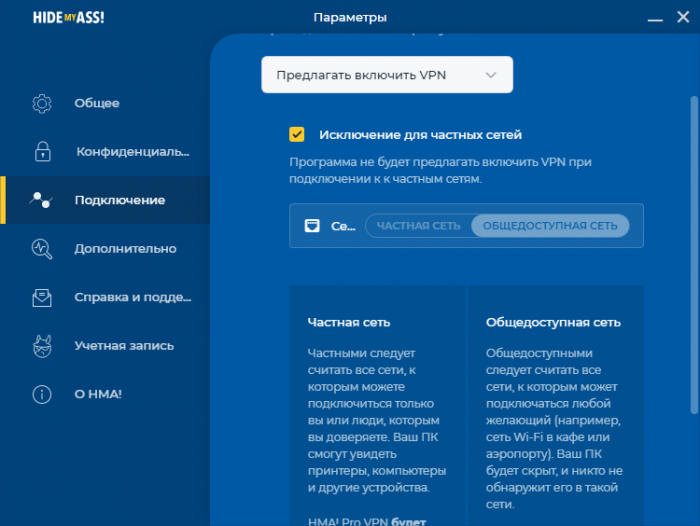
Task: Click the envelope icon for Справка и поддержка
Action: click(42, 297)
